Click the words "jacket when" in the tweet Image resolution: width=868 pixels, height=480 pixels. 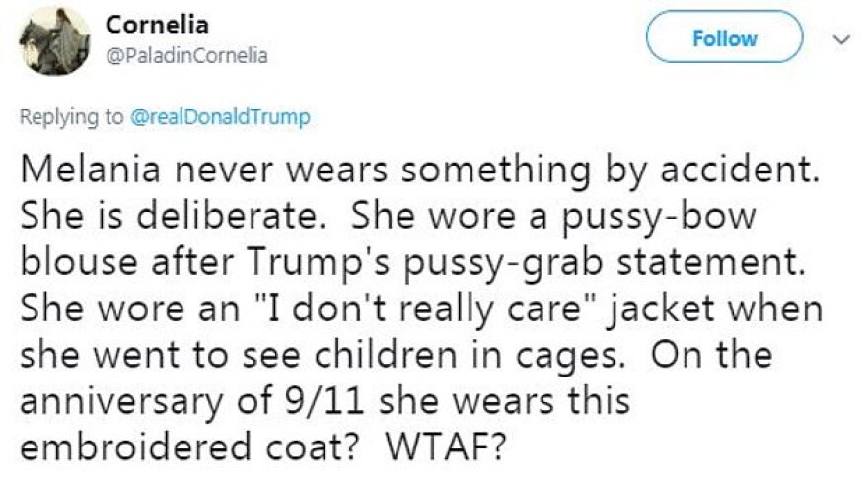point(716,307)
